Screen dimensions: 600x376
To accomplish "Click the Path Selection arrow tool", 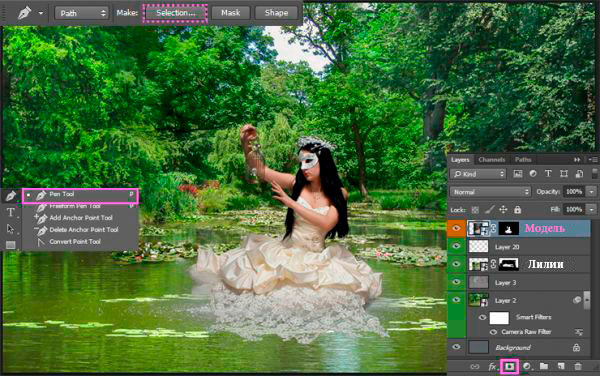I will tap(10, 229).
